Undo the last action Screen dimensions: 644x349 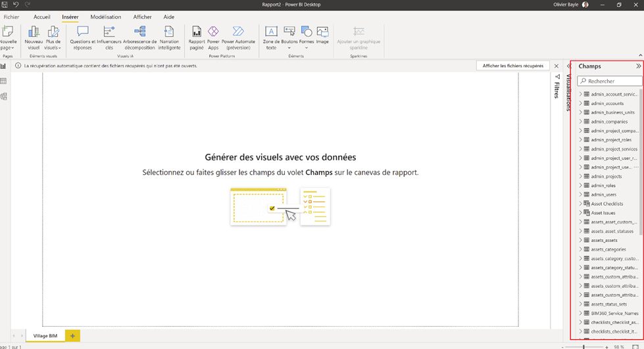tap(16, 5)
